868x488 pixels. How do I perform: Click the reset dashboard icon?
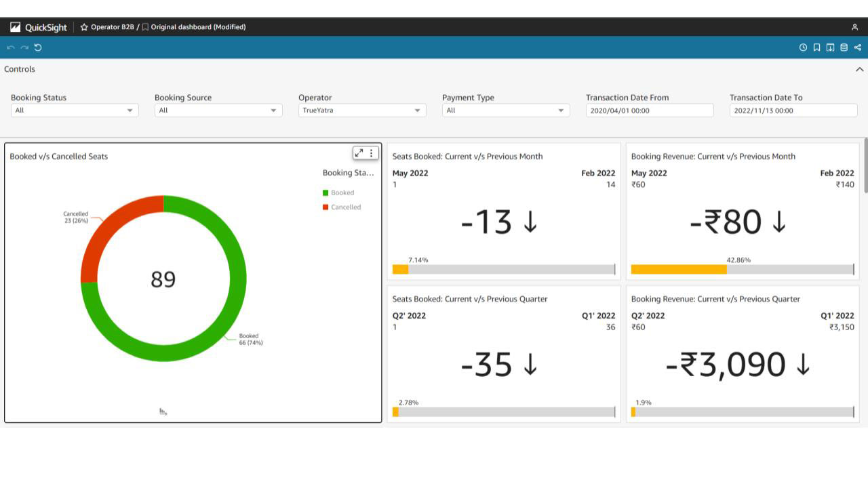38,47
